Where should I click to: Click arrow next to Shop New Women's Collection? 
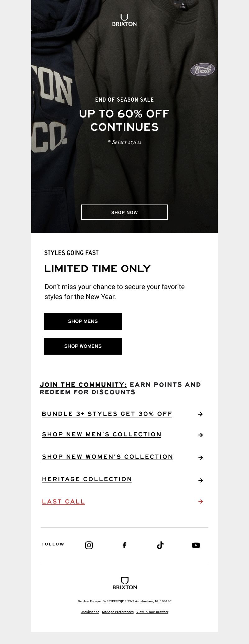[x=200, y=458]
